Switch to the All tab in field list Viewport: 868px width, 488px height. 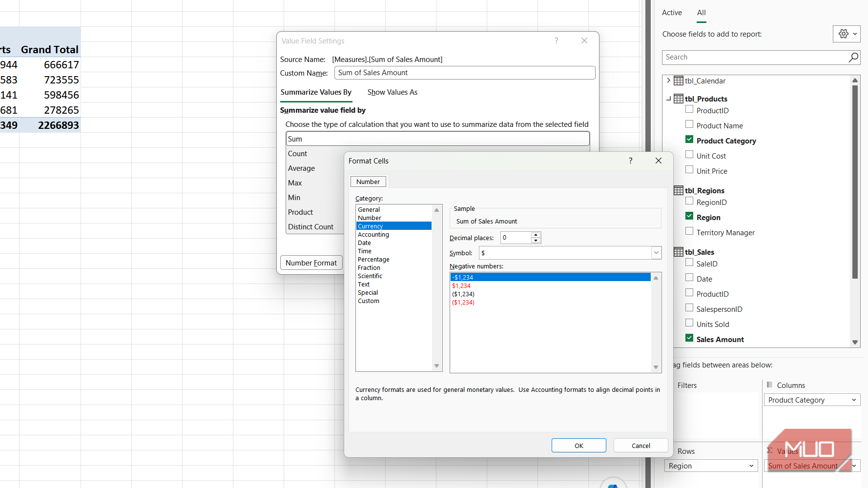701,13
